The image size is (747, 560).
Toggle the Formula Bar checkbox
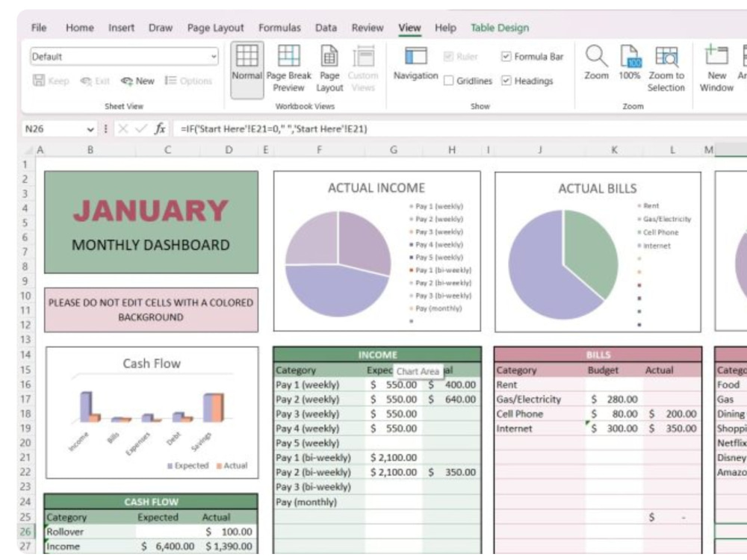[x=506, y=57]
